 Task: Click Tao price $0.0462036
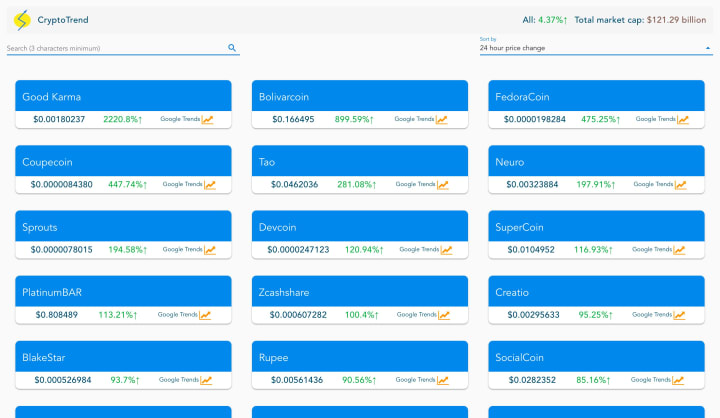pyautogui.click(x=294, y=185)
